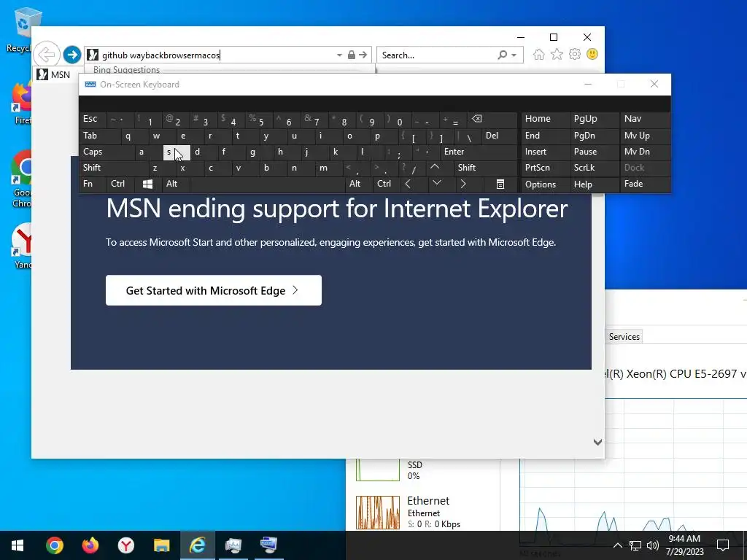This screenshot has width=747, height=560.
Task: Launch Yandex Browser from the taskbar
Action: pyautogui.click(x=125, y=545)
